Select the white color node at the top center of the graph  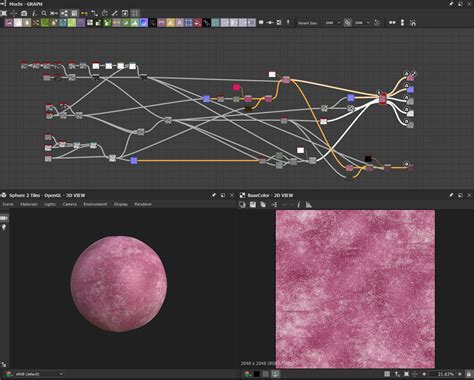tap(272, 74)
